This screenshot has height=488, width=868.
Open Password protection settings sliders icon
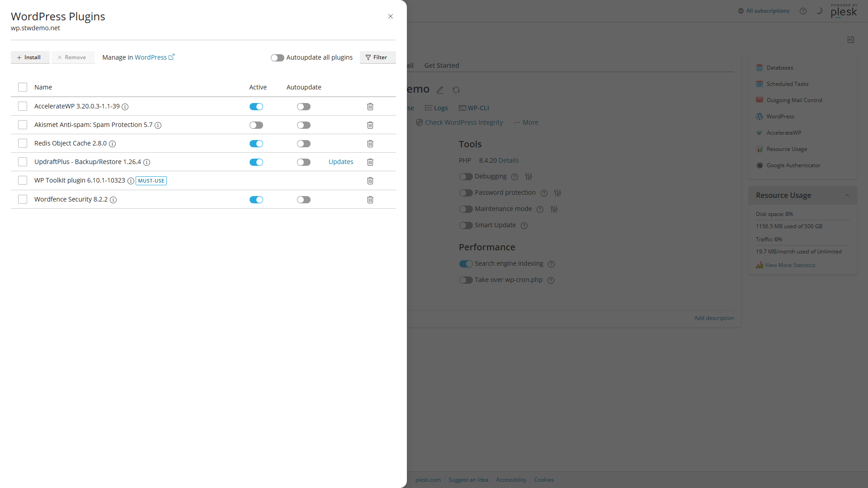point(558,193)
